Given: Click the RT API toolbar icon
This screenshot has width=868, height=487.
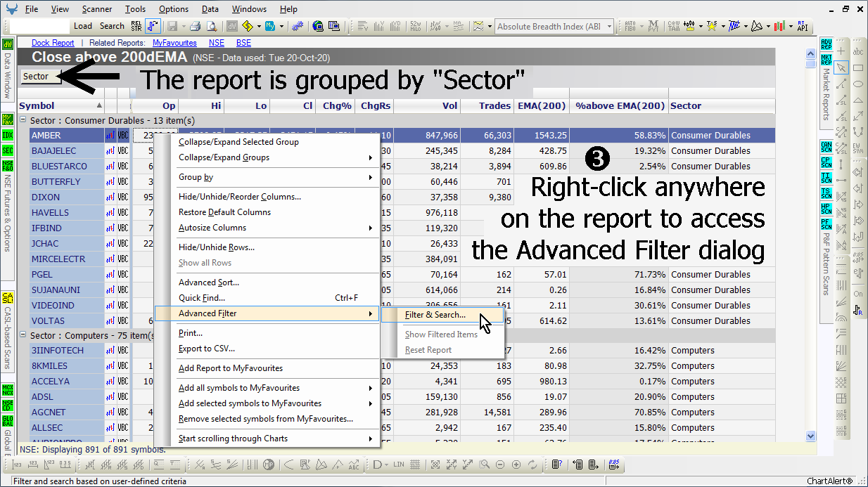Looking at the screenshot, I should click(801, 26).
